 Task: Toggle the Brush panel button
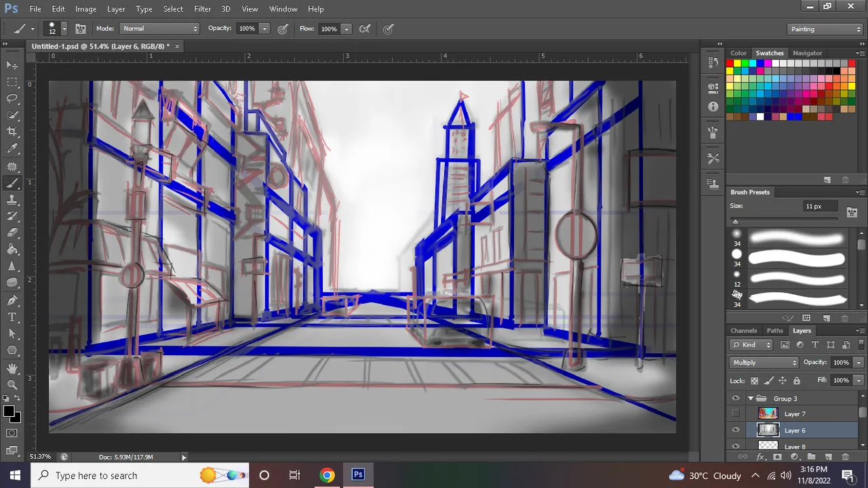[80, 28]
